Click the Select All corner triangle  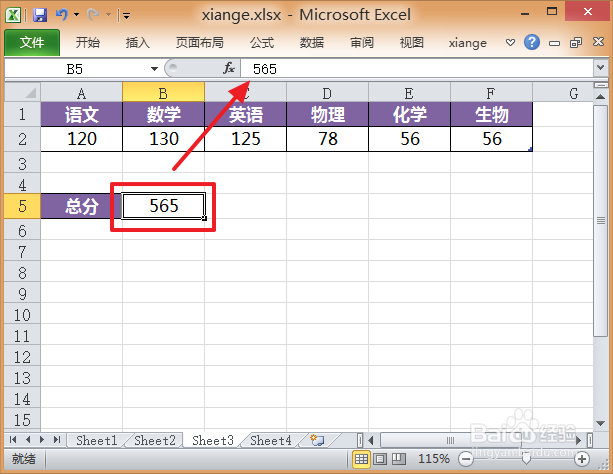tap(23, 92)
